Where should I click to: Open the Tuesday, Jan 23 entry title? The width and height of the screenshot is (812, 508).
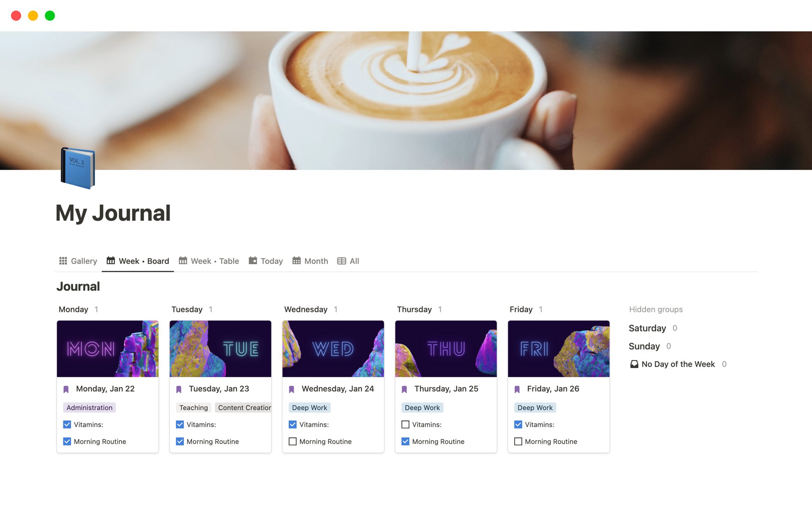point(219,389)
